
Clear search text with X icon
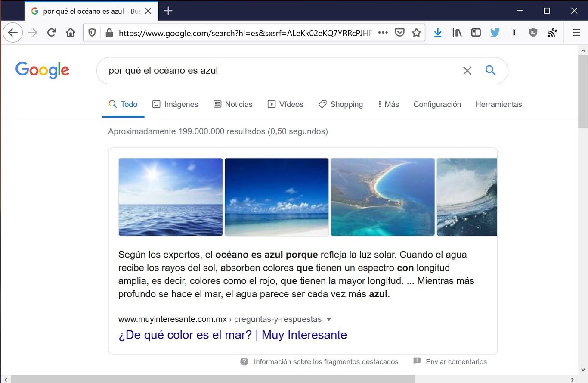(x=467, y=71)
